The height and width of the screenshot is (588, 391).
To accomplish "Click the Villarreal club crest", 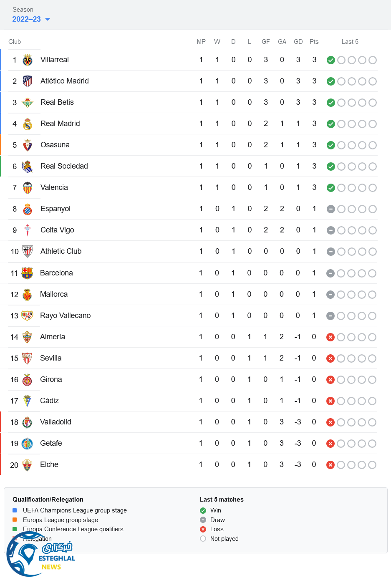I will point(28,60).
